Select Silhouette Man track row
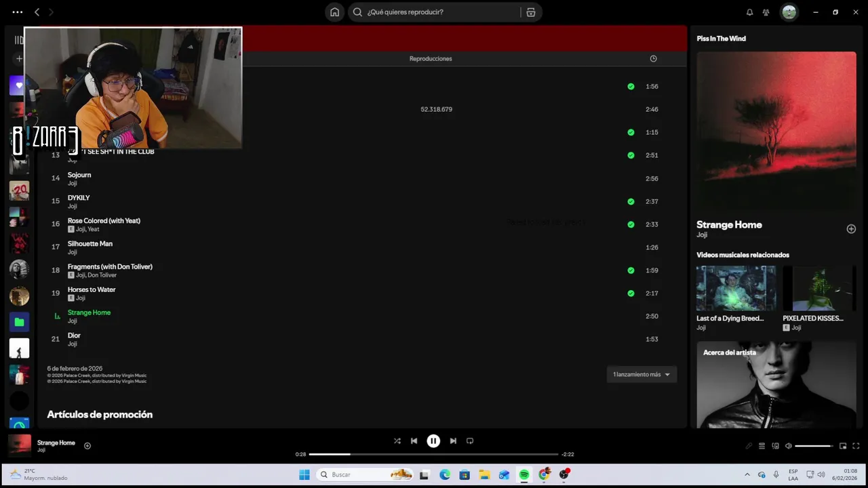 [x=362, y=247]
